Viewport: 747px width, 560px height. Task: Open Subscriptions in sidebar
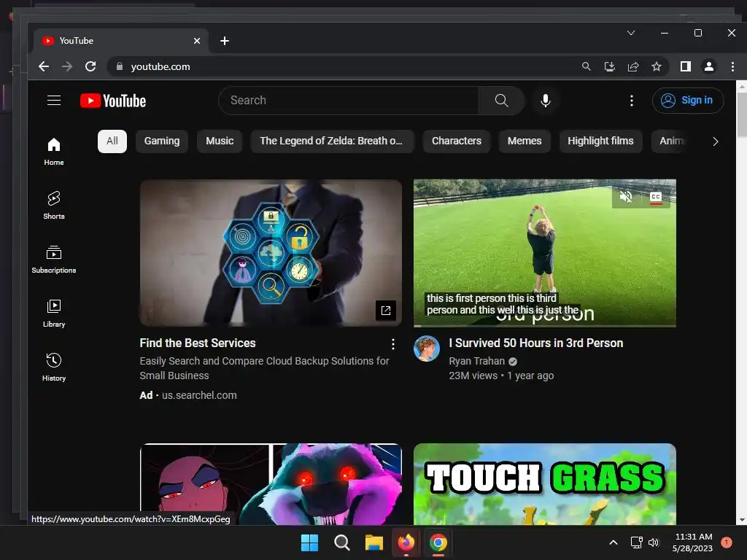[54, 260]
